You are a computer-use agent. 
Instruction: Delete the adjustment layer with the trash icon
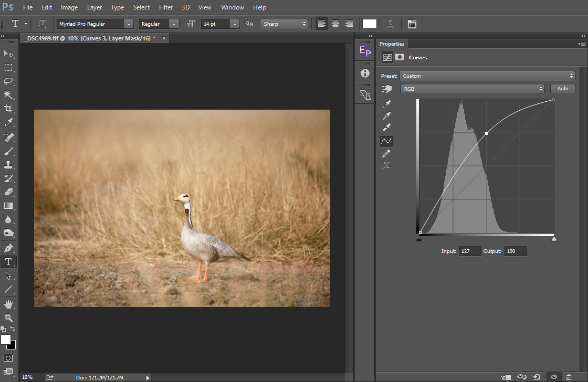pyautogui.click(x=569, y=377)
